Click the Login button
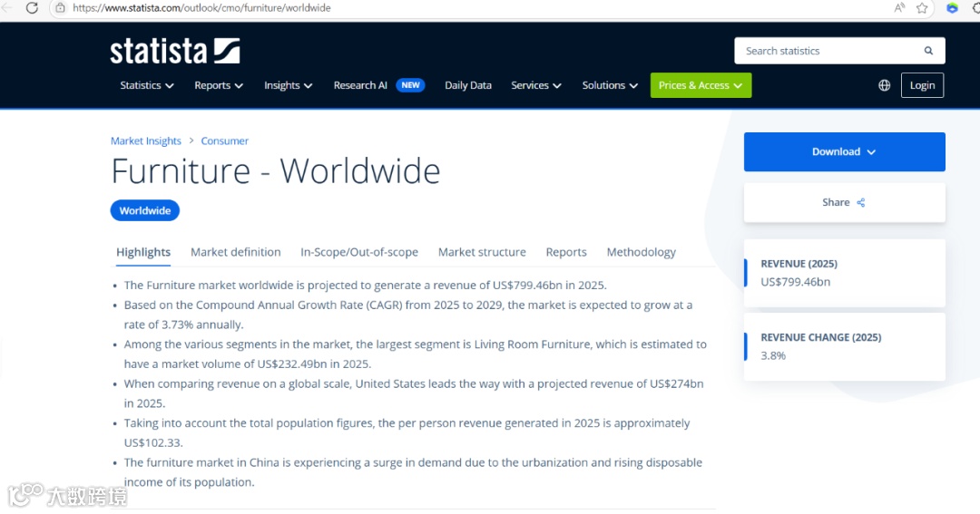The width and height of the screenshot is (980, 514). click(922, 85)
